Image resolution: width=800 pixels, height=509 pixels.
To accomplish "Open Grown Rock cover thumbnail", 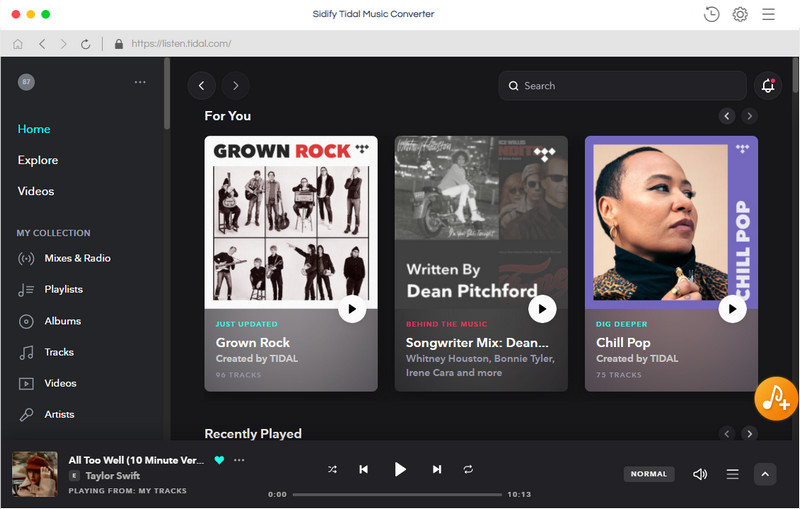I will [291, 222].
